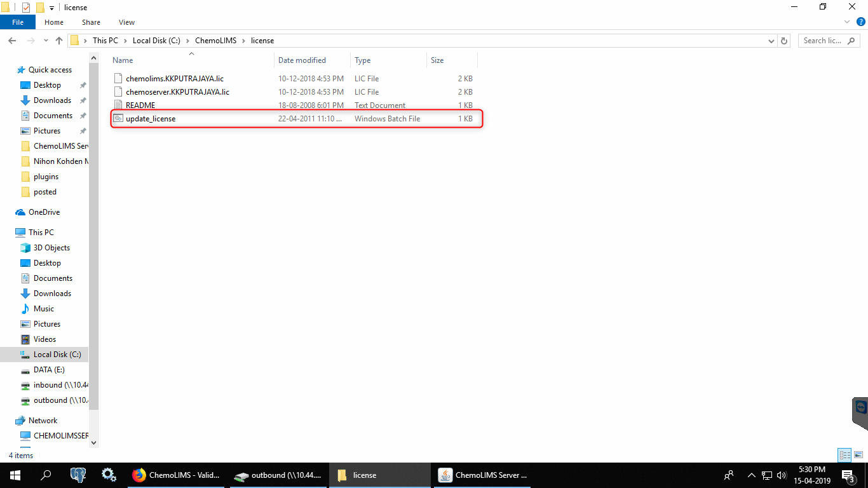
Task: Switch to details view layout
Action: click(844, 455)
